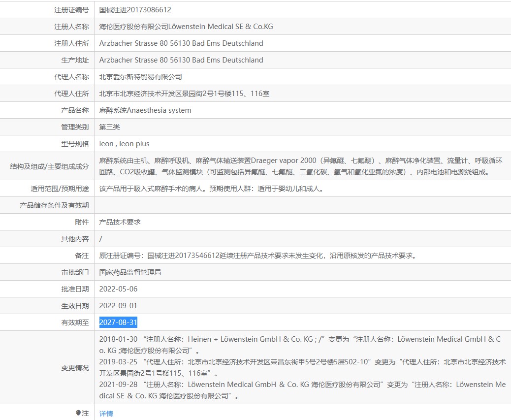Click product name 麻醉系统Anaesthesia system
511x420 pixels.
pyautogui.click(x=145, y=110)
